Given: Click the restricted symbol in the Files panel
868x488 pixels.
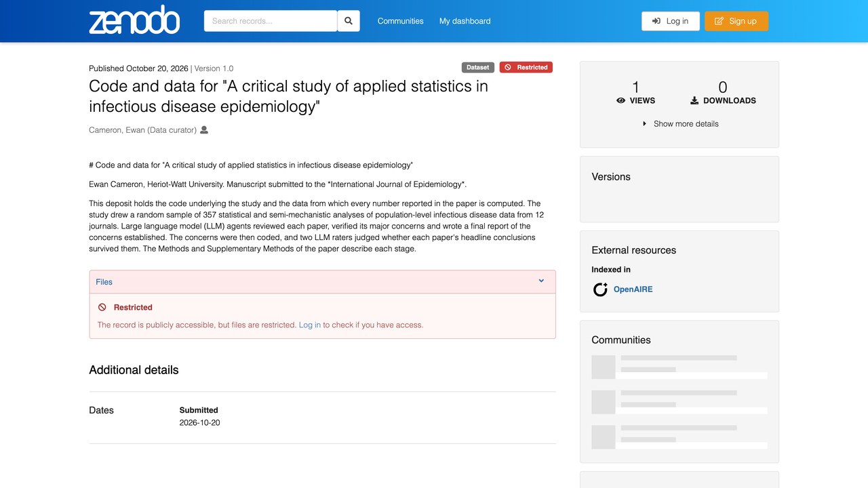Looking at the screenshot, I should click(x=102, y=307).
